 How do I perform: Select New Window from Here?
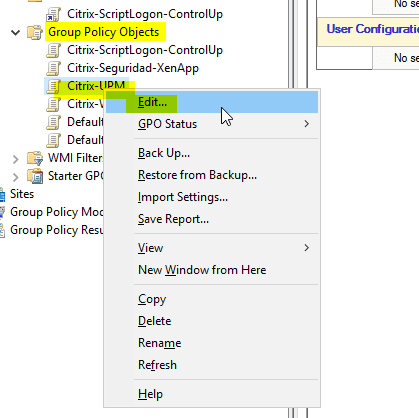point(212,270)
